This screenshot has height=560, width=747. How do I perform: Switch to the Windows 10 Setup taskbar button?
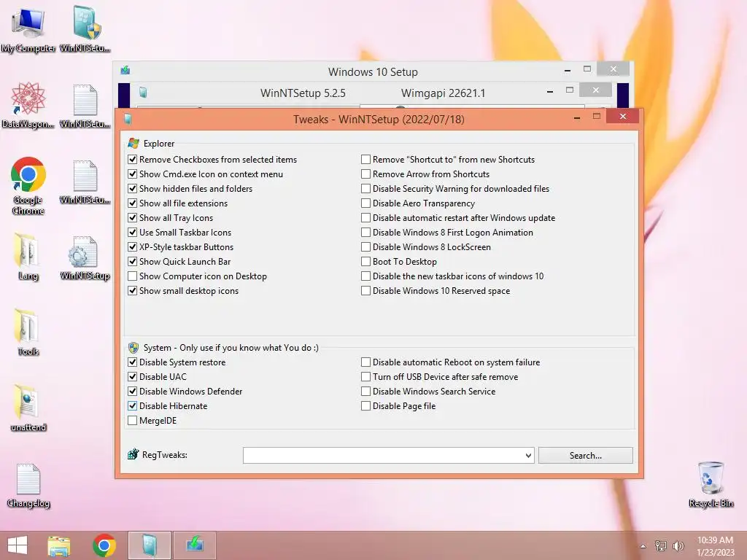click(x=195, y=545)
